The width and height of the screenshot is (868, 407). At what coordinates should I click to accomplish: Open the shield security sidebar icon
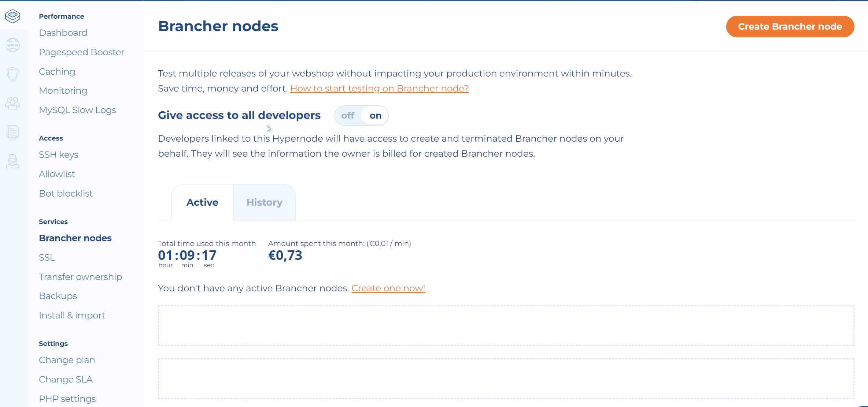[13, 74]
